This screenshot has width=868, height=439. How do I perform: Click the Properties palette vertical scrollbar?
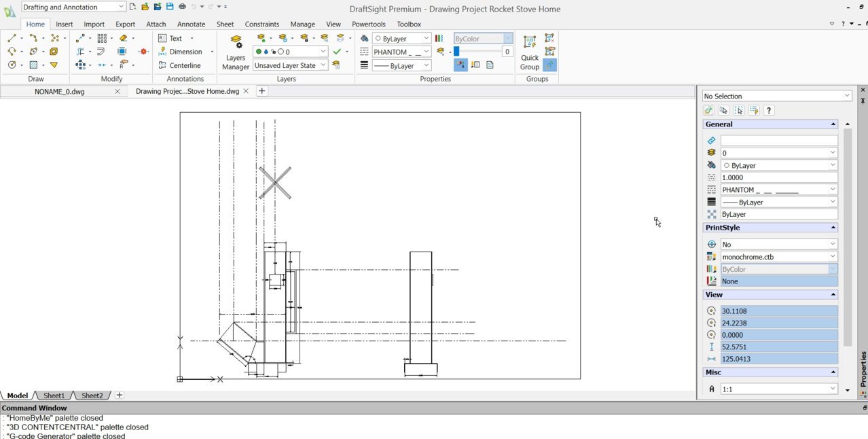coord(847,238)
